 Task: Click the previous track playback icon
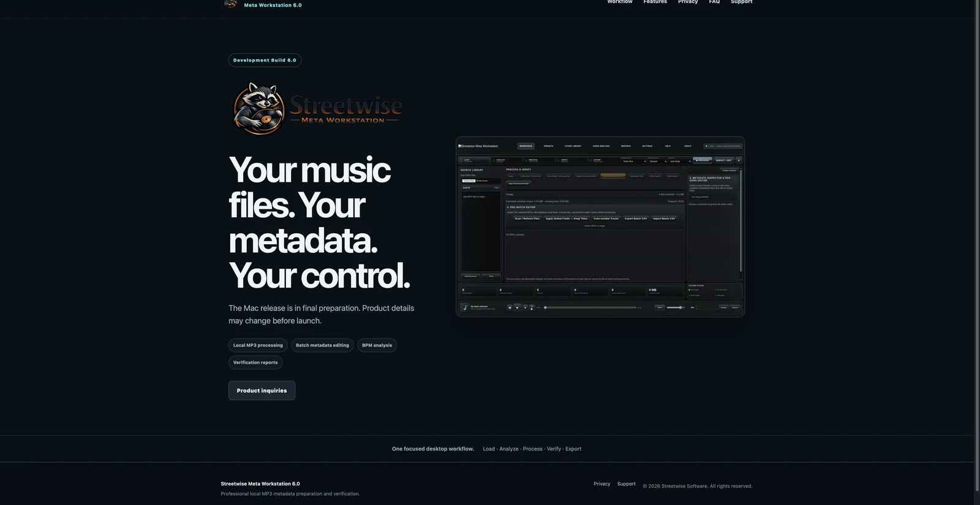510,307
